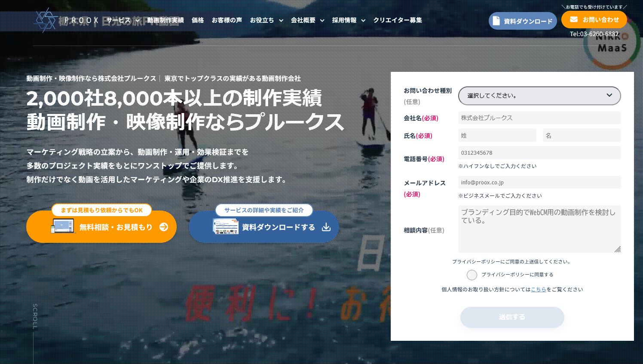
Task: Expand the 採用情報 submenu
Action: [x=363, y=21]
